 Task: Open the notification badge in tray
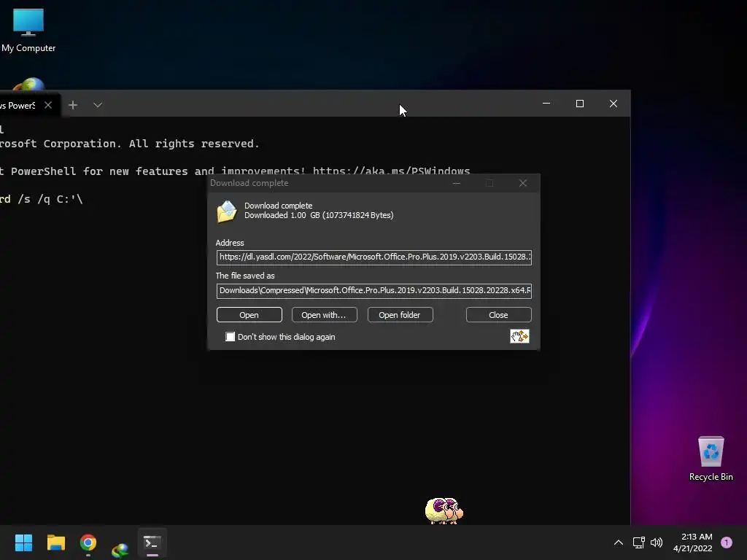pyautogui.click(x=726, y=542)
